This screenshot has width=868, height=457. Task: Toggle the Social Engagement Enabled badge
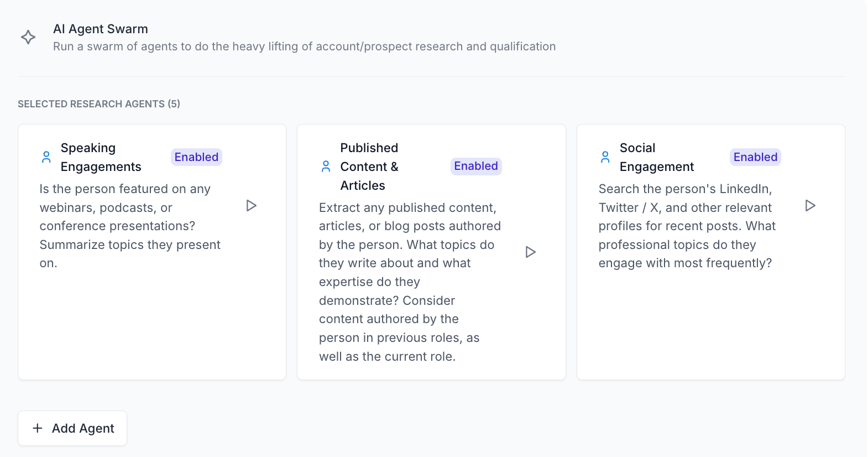tap(755, 157)
